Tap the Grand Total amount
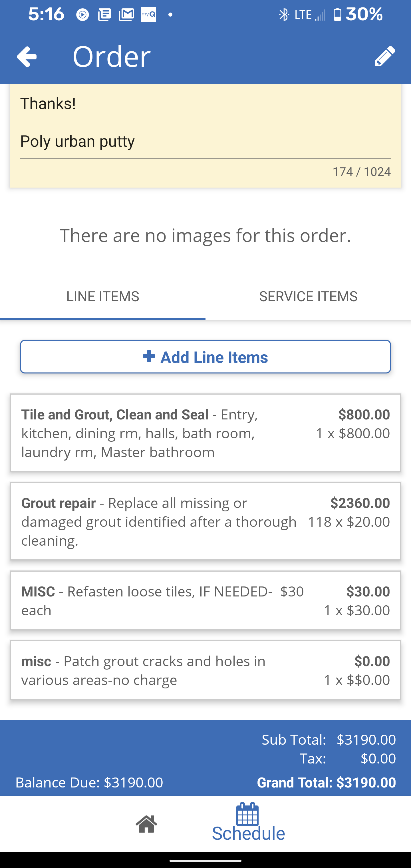Viewport: 411px width, 868px height. pyautogui.click(x=366, y=782)
